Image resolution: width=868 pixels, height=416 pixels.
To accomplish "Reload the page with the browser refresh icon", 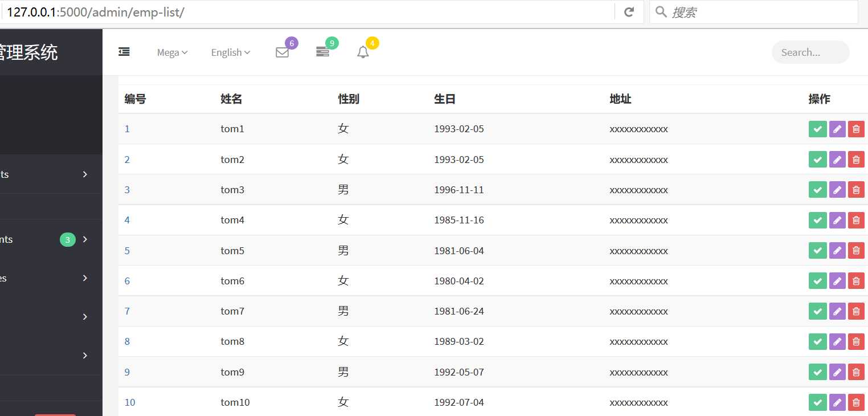I will point(629,12).
